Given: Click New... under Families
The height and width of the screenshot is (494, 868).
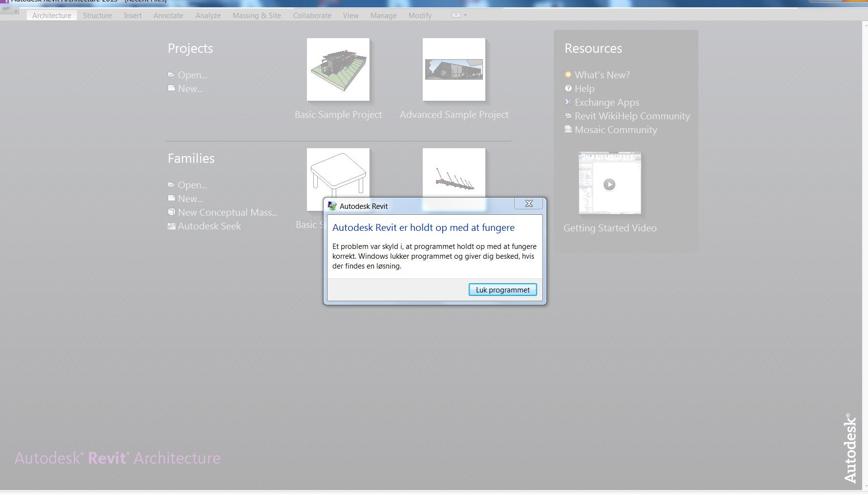Looking at the screenshot, I should (x=190, y=199).
